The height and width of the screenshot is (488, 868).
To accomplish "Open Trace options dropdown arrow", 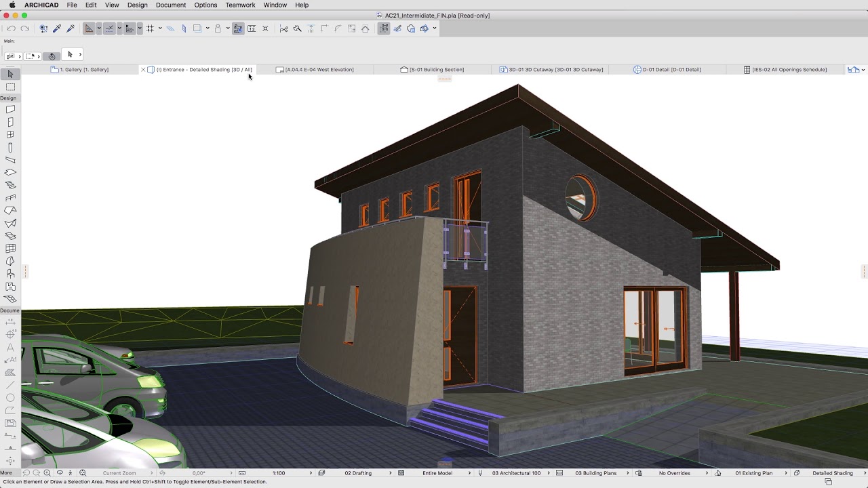I will pyautogui.click(x=208, y=28).
